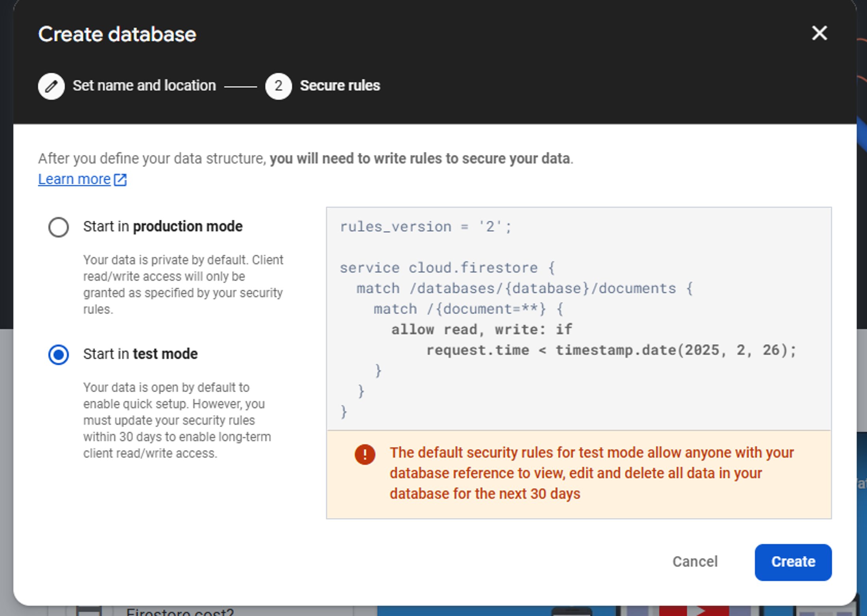Click the numbered circle for step 2
867x616 pixels.
point(279,86)
